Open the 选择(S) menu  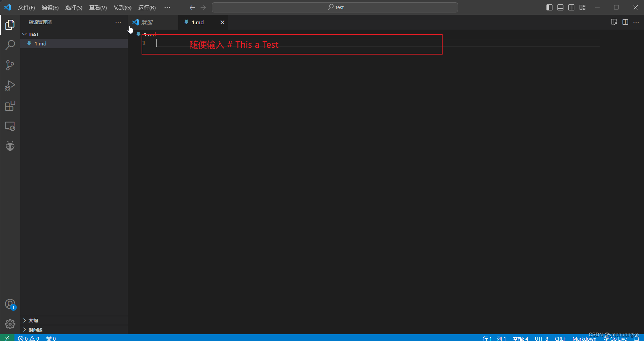tap(74, 7)
